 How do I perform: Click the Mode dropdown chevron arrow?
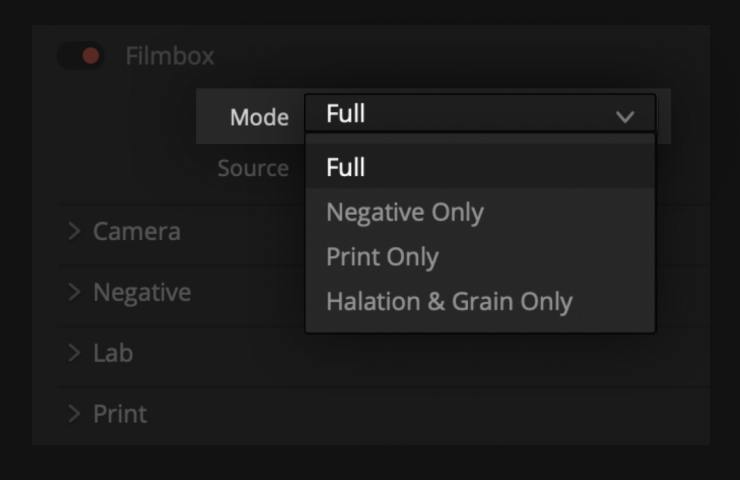tap(625, 116)
